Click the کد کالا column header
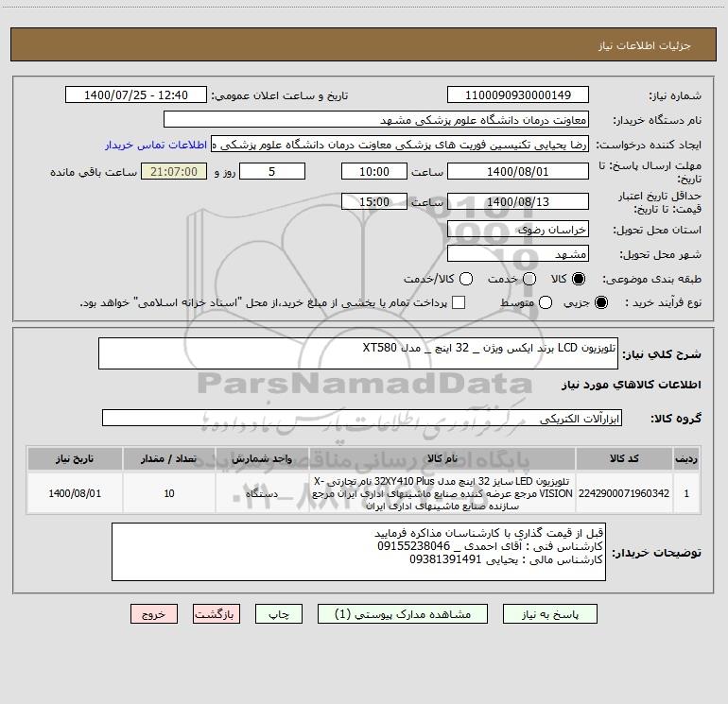 624,458
